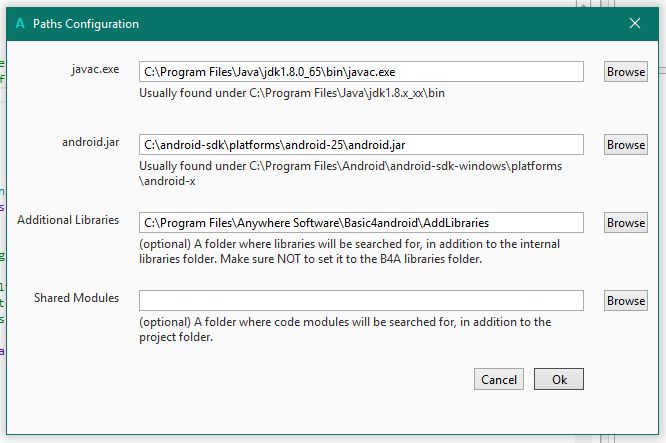This screenshot has height=443, width=666.
Task: Browse for the javac.exe location
Action: click(x=626, y=72)
